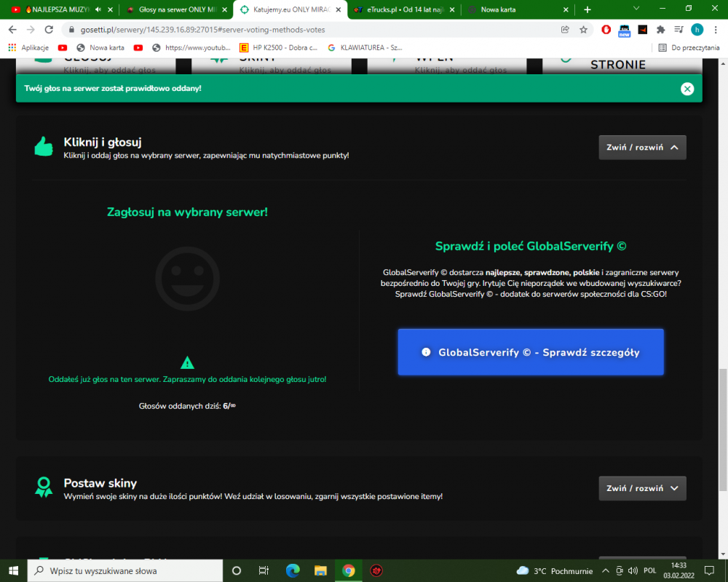Share this page icon
Image resolution: width=728 pixels, height=582 pixels.
click(x=565, y=30)
